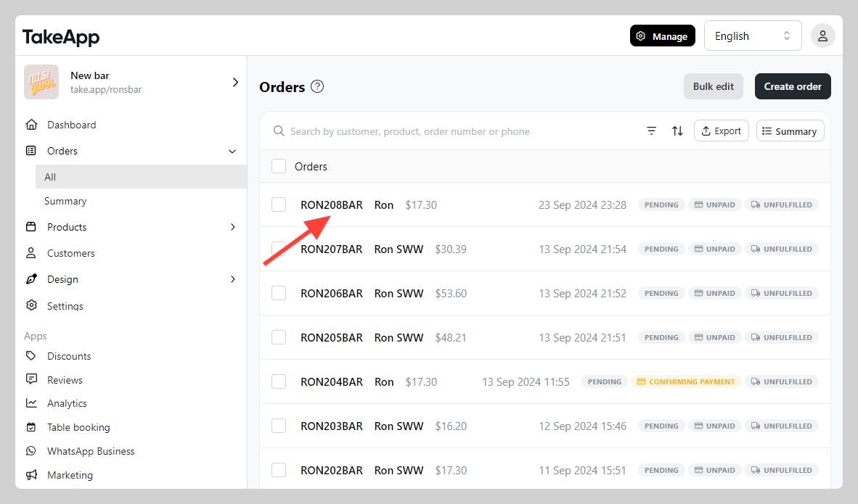
Task: Click the Customers person icon in sidebar
Action: (31, 253)
